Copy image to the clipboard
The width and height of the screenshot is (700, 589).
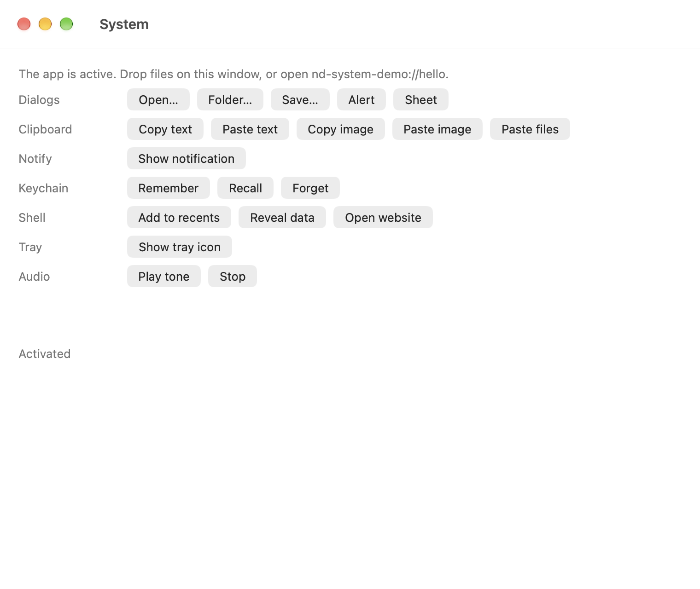pos(341,129)
